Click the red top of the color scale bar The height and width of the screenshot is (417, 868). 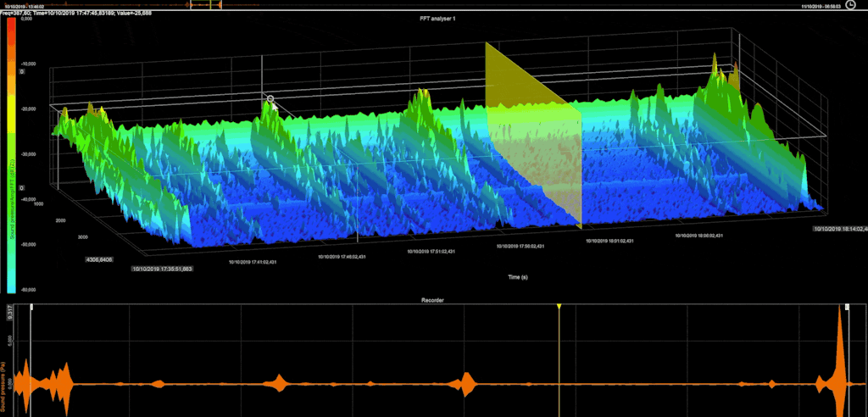(x=11, y=23)
